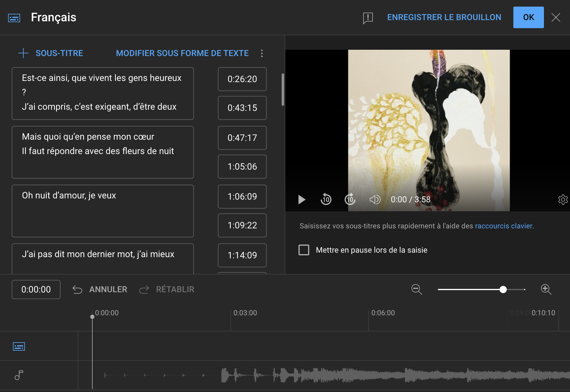Click the timeline playhead marker
570x392 pixels.
[x=92, y=317]
